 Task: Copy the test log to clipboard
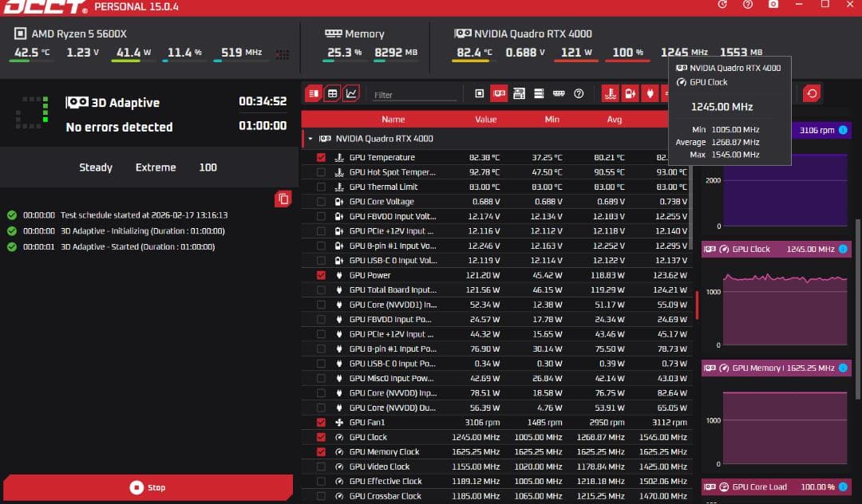[283, 199]
